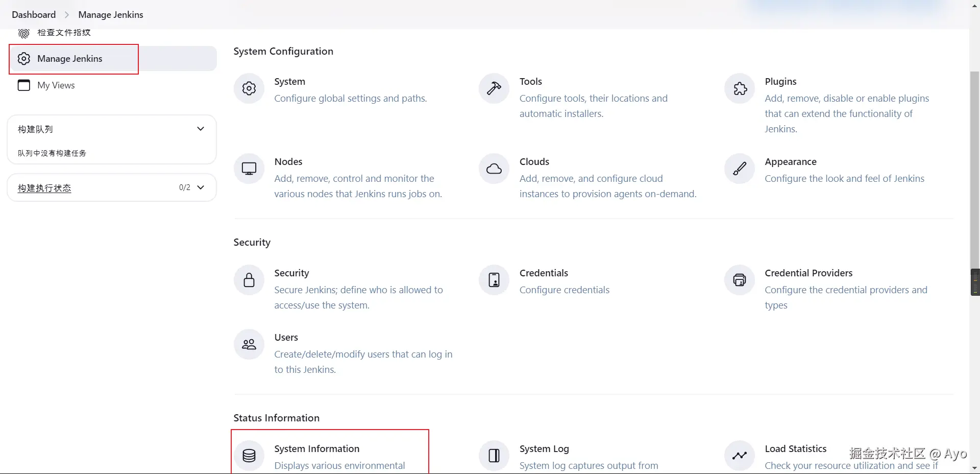980x474 pixels.
Task: Open the Plugins puzzle piece icon
Action: 740,88
